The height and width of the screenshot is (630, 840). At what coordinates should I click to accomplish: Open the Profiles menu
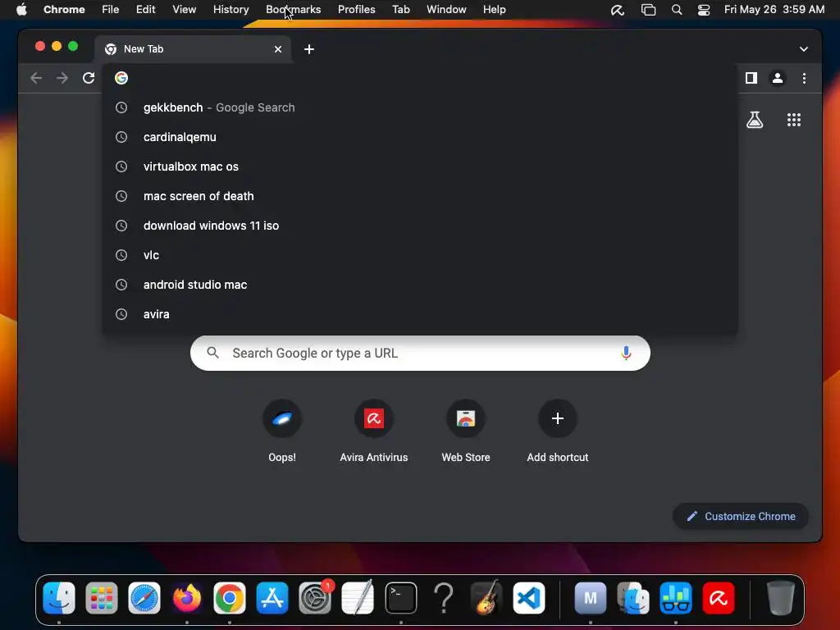click(x=356, y=10)
